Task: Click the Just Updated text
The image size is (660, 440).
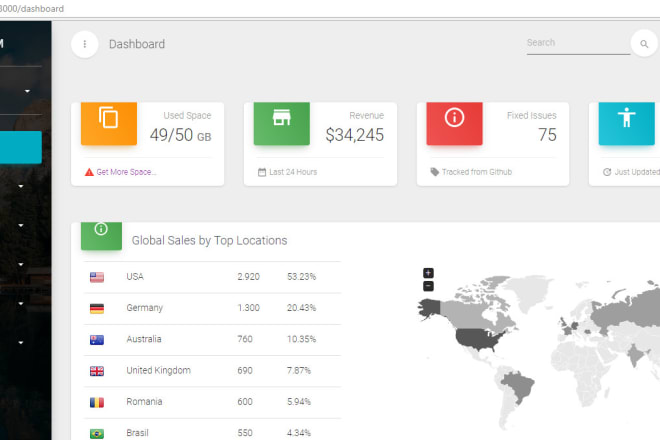Action: (x=637, y=172)
